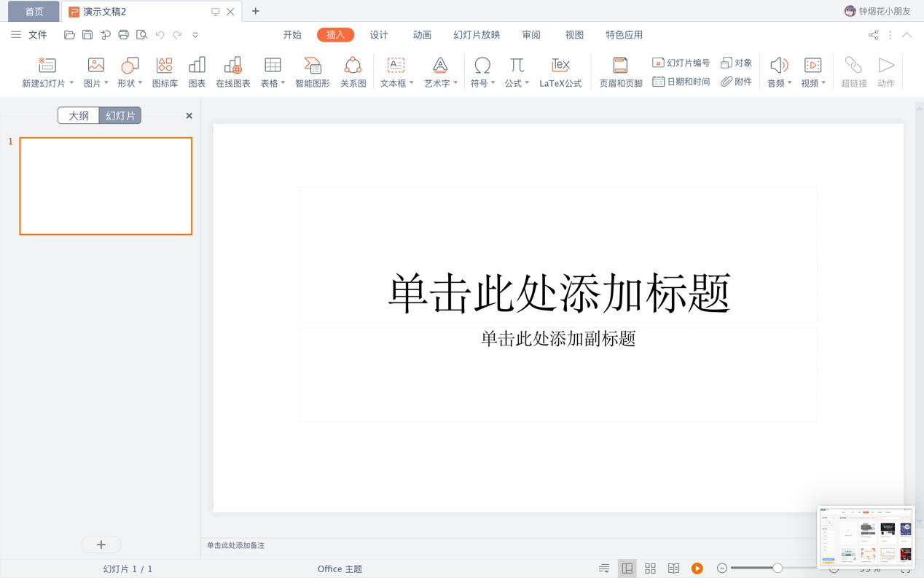Start slideshow with the play button

697,568
